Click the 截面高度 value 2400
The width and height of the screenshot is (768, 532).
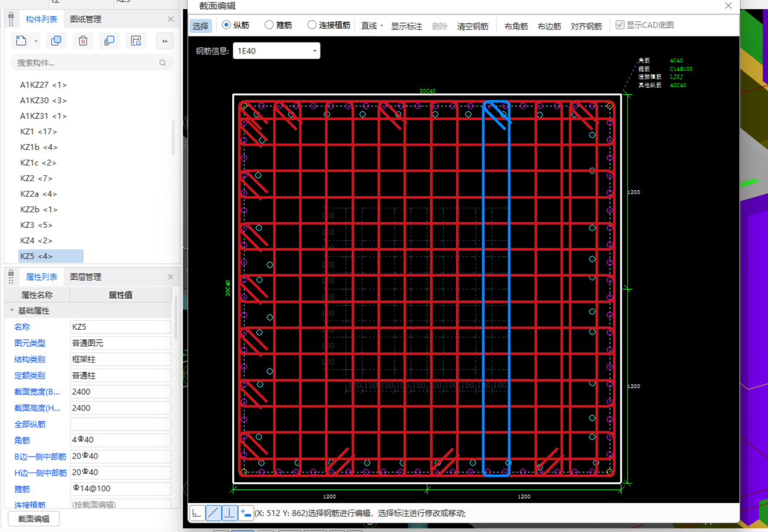click(120, 408)
